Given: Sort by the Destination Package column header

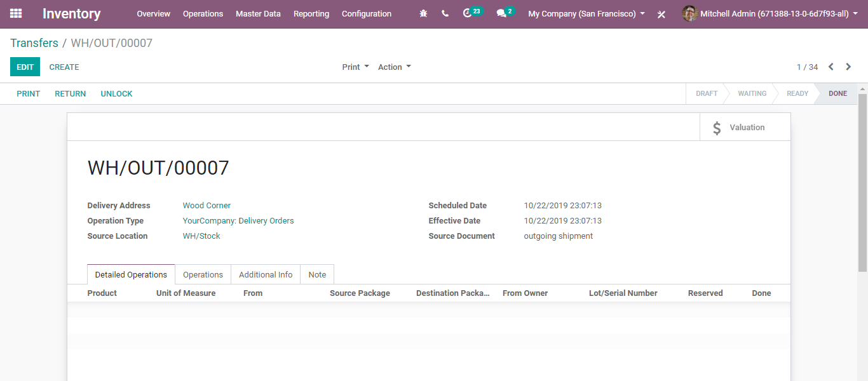Looking at the screenshot, I should click(x=453, y=293).
